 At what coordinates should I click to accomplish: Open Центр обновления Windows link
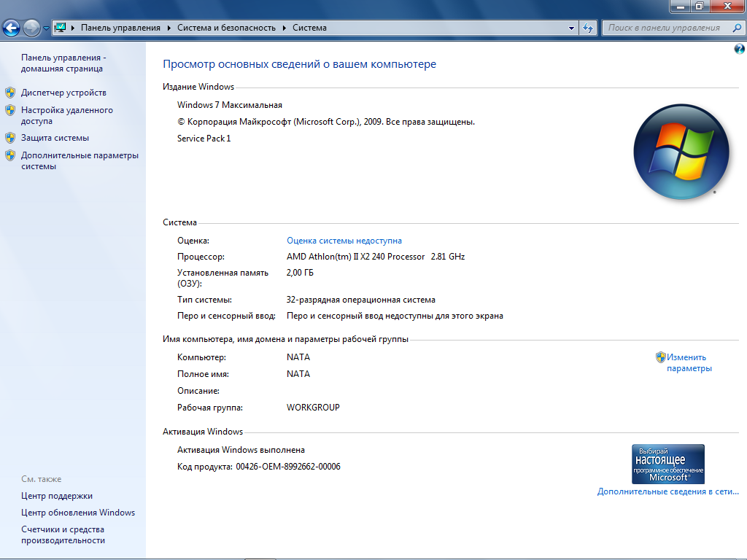(78, 513)
